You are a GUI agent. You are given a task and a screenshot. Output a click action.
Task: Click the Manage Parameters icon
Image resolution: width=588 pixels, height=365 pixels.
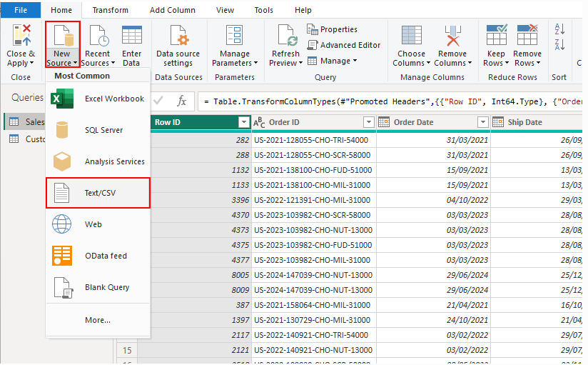coord(234,35)
